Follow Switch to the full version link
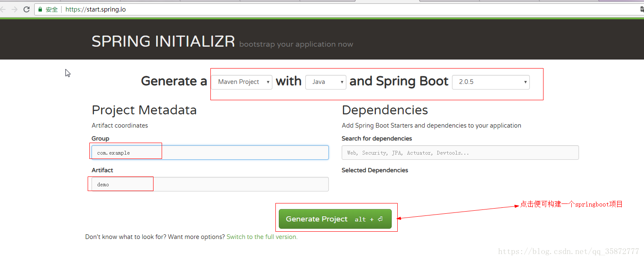Viewport: 644px width, 260px height. click(262, 237)
